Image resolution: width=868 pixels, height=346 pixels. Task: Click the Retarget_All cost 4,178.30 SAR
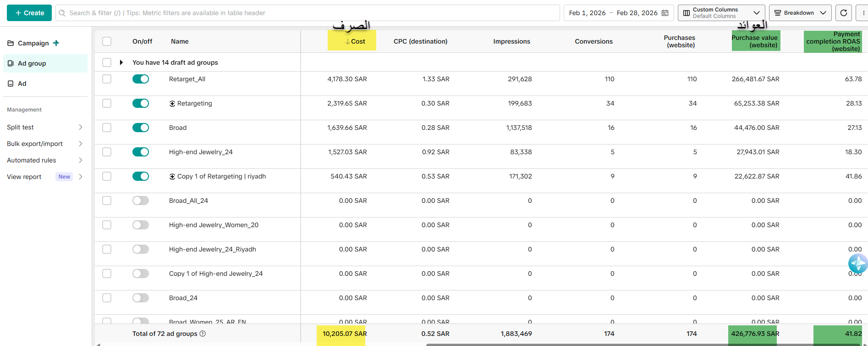347,79
